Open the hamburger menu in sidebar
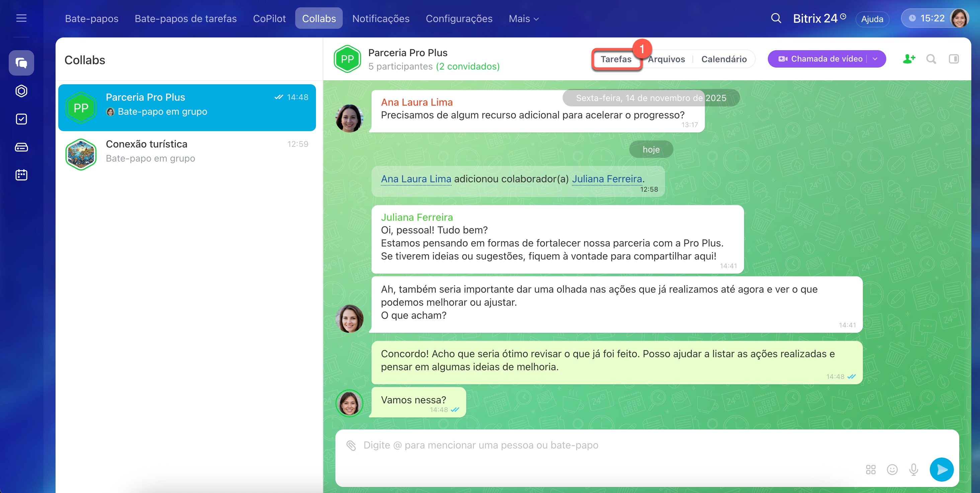 click(x=21, y=18)
